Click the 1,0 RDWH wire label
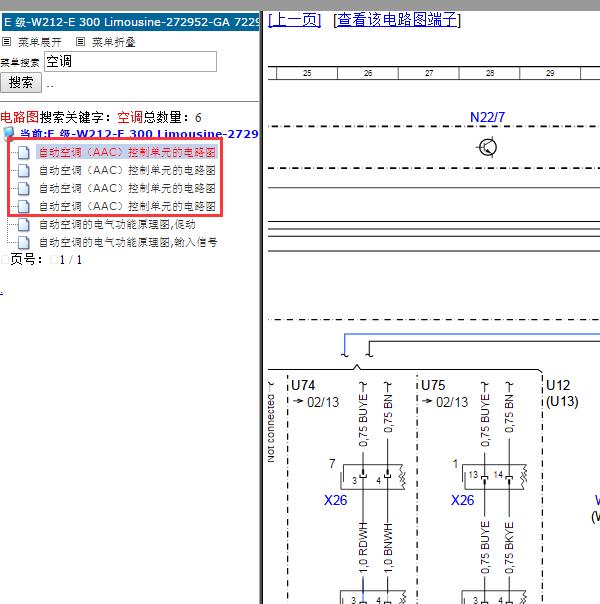The height and width of the screenshot is (604, 600). [363, 548]
